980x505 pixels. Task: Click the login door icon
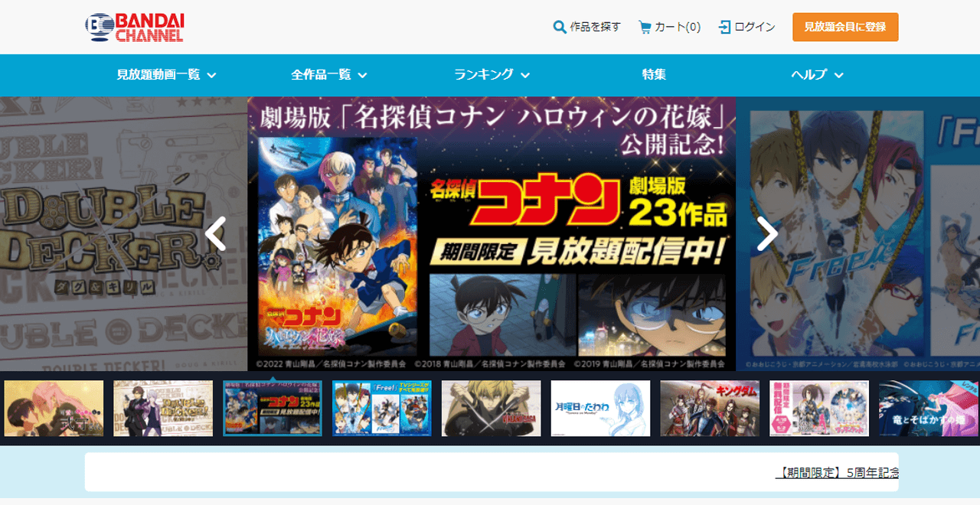pos(724,27)
